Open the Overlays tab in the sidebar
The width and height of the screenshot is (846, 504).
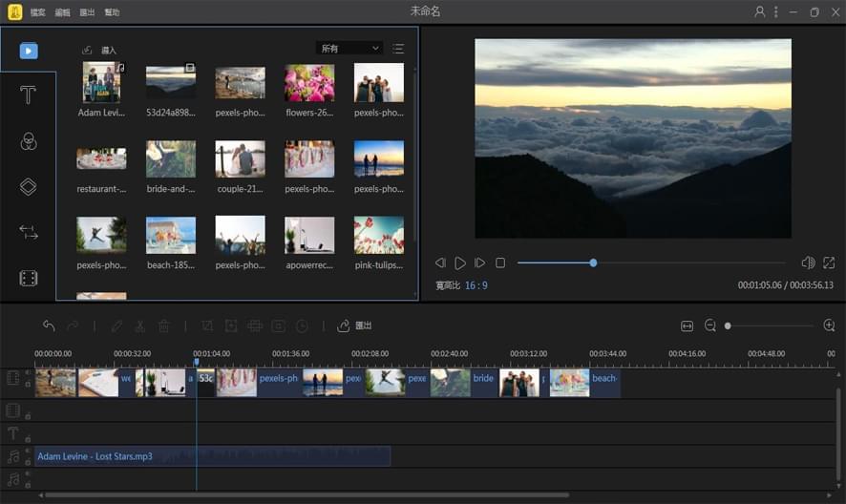point(29,187)
